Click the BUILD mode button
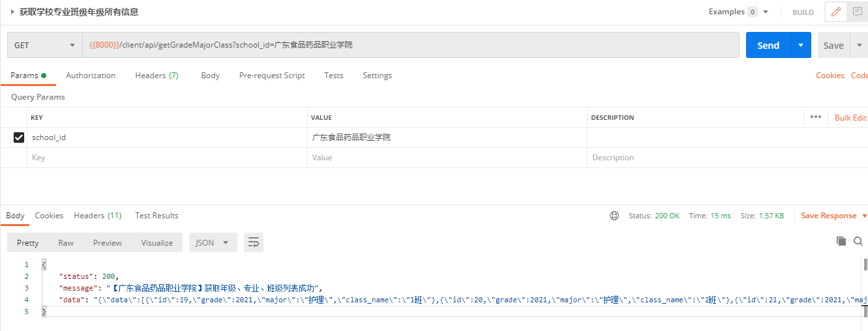The width and height of the screenshot is (868, 331). click(803, 12)
